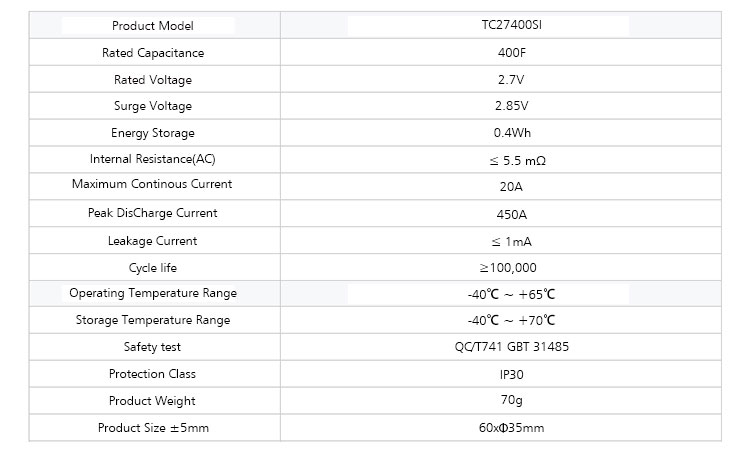This screenshot has width=750, height=458.
Task: Click the Maximum Continous Current label
Action: tap(152, 184)
